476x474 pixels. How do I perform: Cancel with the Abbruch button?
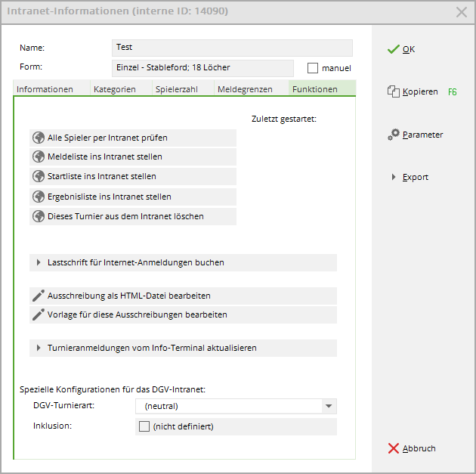[411, 448]
